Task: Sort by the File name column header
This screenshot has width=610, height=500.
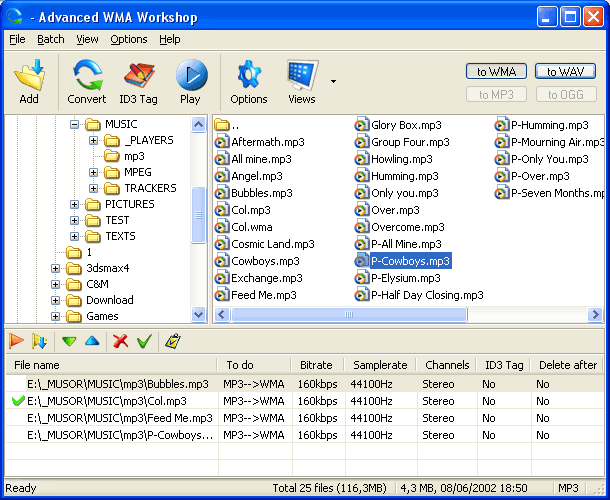Action: (111, 365)
